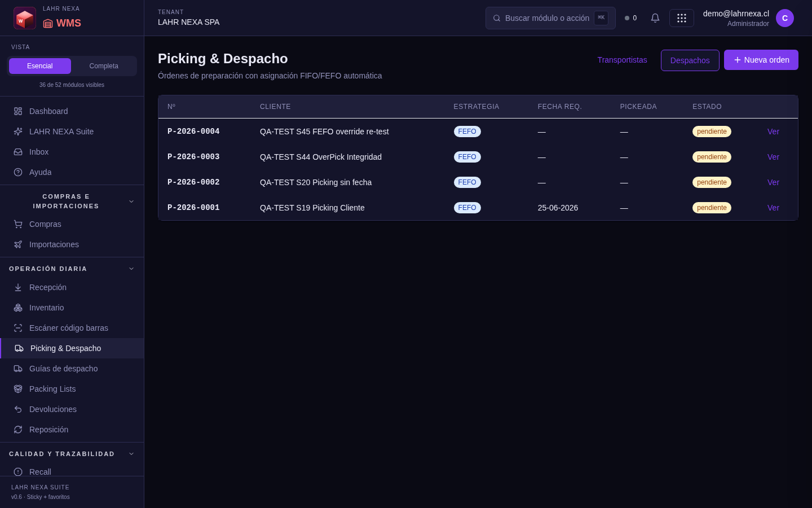
Task: Open Inventario module
Action: [x=72, y=308]
